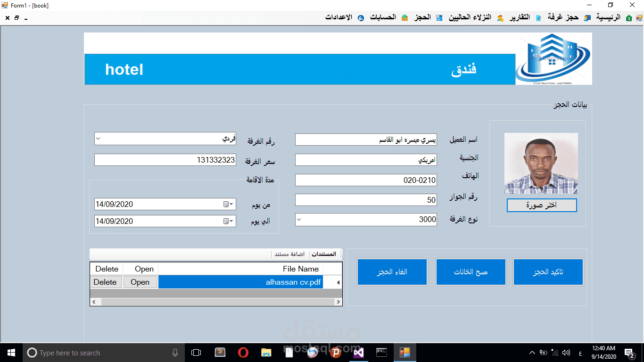Close the inner book form window

8,18
